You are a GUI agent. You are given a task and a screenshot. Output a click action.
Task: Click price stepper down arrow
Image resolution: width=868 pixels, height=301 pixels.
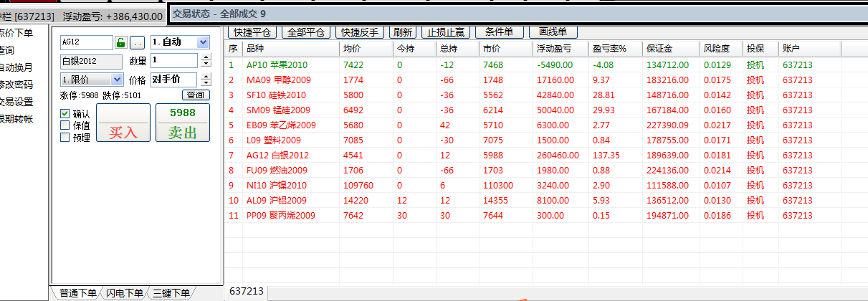click(206, 83)
